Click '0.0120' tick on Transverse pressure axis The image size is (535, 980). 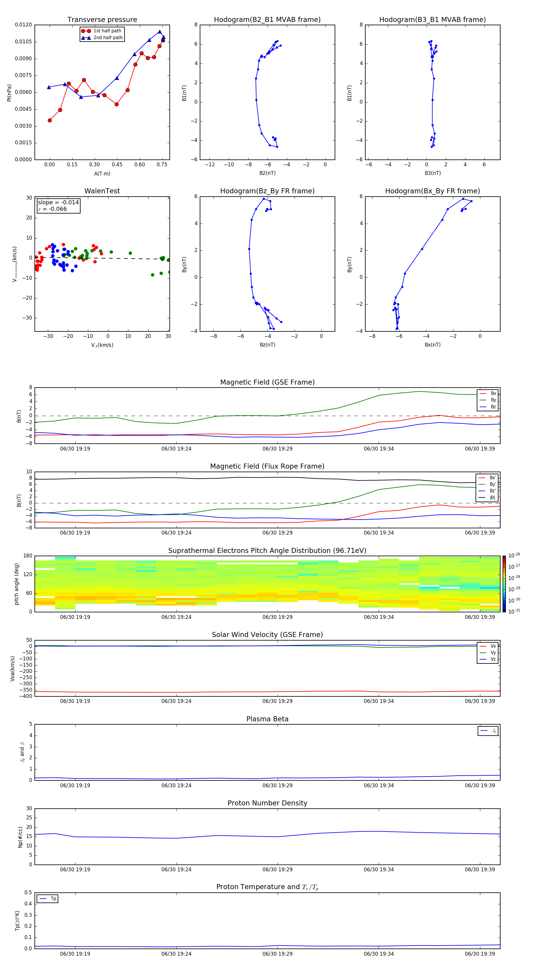click(23, 25)
